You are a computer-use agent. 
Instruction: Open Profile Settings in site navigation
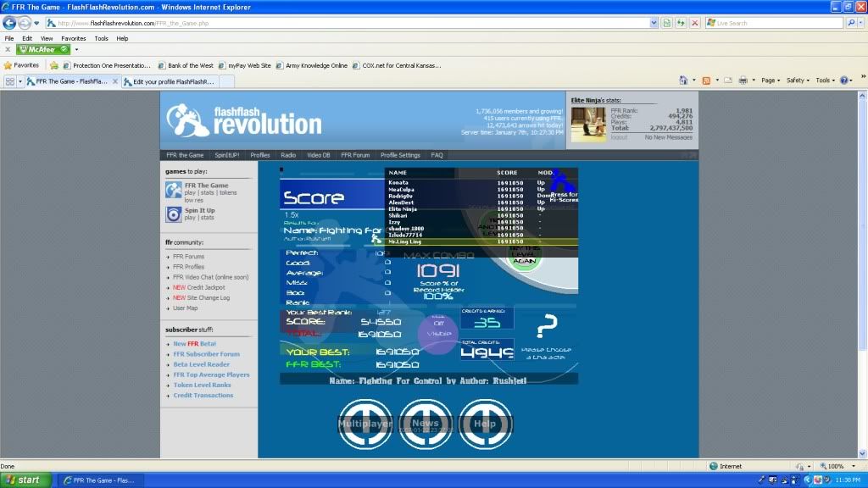(400, 155)
